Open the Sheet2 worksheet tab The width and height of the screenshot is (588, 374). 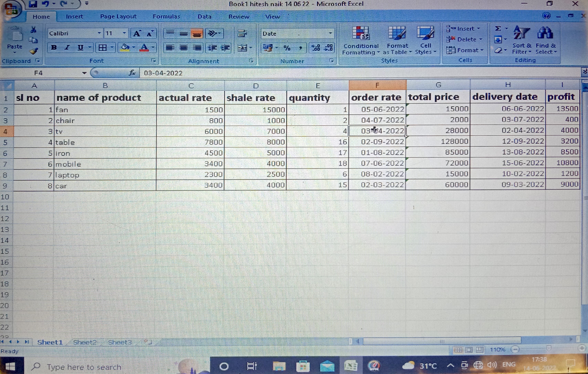click(85, 342)
